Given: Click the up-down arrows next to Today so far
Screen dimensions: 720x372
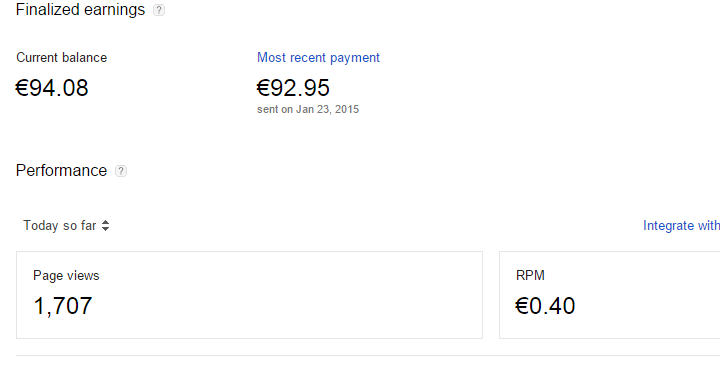Looking at the screenshot, I should tap(106, 225).
